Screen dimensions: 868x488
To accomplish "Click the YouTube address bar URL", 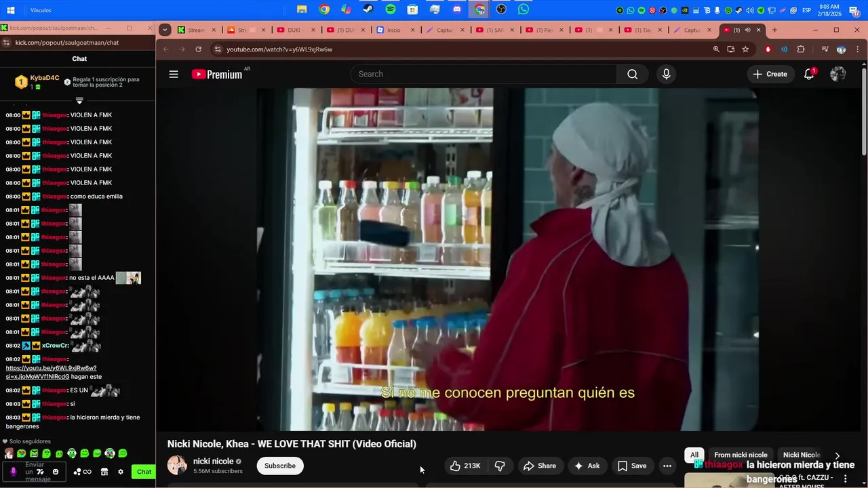I will click(x=279, y=49).
